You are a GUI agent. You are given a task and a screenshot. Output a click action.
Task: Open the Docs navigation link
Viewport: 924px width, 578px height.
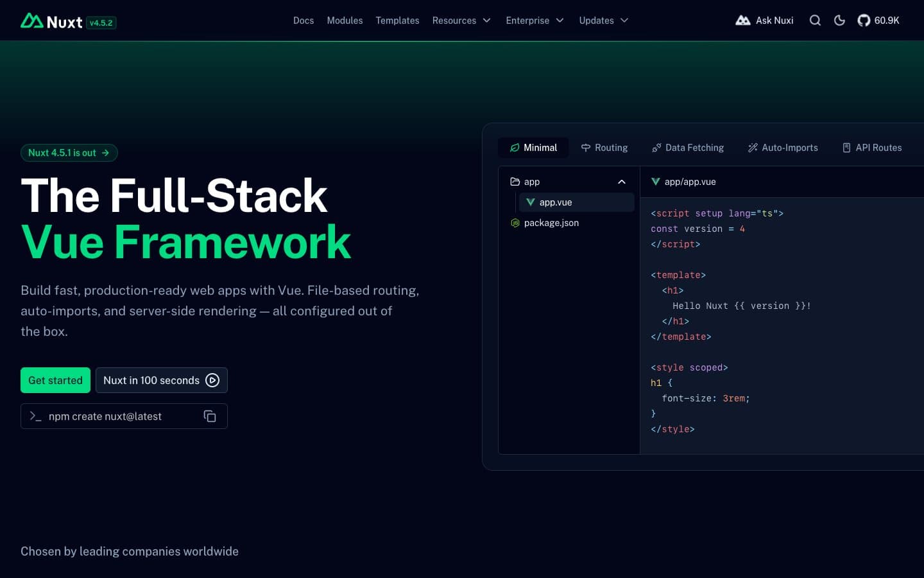coord(304,21)
